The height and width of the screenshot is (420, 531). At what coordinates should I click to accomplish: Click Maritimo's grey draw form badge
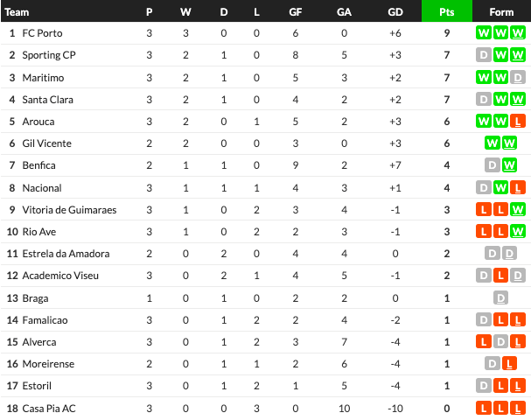(x=518, y=78)
